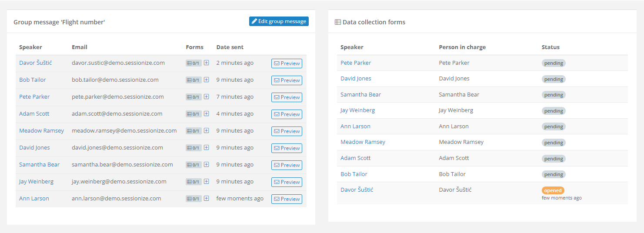The image size is (644, 233).
Task: Expand forms with plus icon for David Jones
Action: (x=207, y=148)
